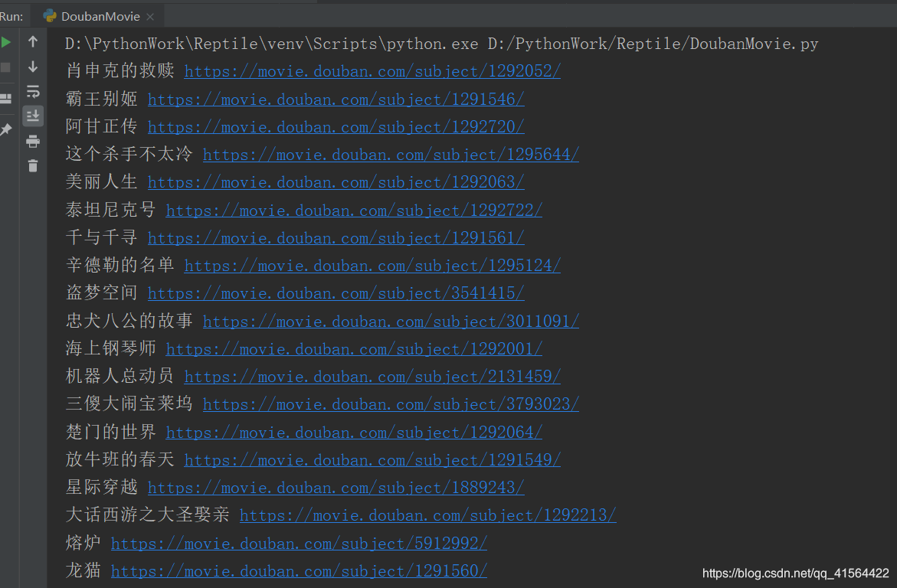
Task: Open link for 大话西游之大圣娶亲 subject/1292213
Action: point(428,515)
